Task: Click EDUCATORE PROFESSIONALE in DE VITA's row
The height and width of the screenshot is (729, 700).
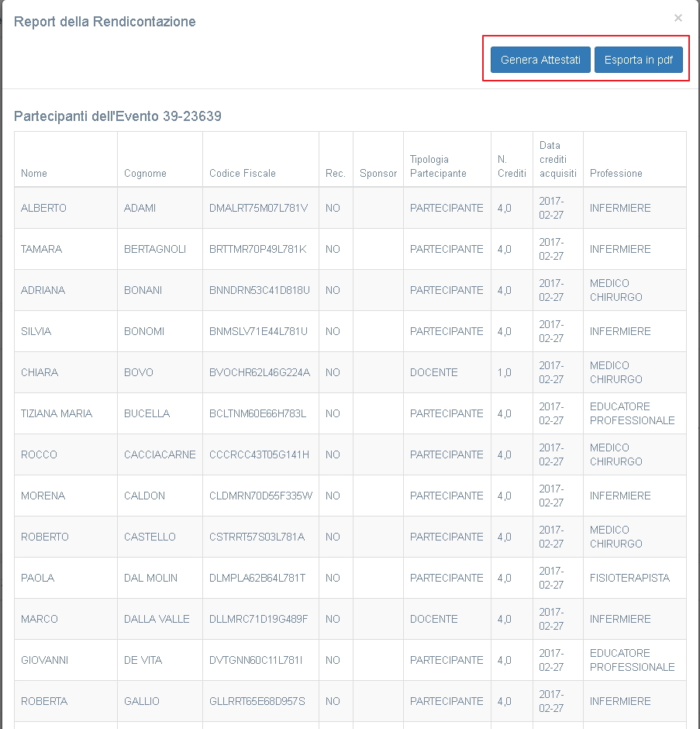Action: pyautogui.click(x=632, y=660)
